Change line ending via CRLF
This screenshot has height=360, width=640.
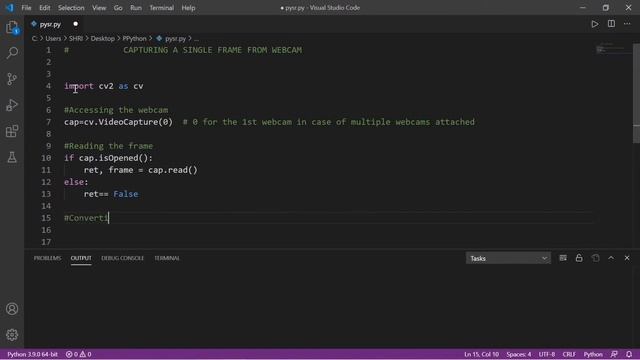[569, 354]
